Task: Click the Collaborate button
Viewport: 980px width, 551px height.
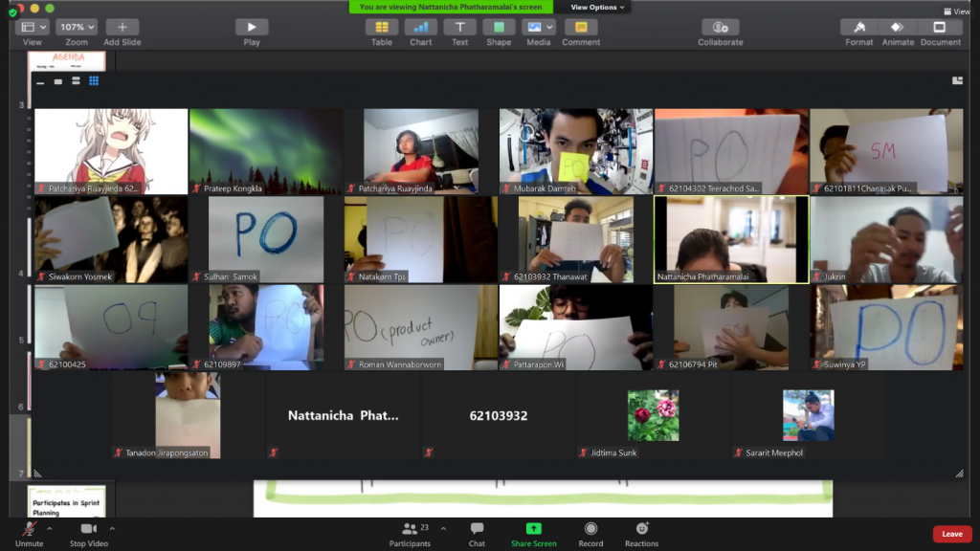Action: [x=720, y=28]
